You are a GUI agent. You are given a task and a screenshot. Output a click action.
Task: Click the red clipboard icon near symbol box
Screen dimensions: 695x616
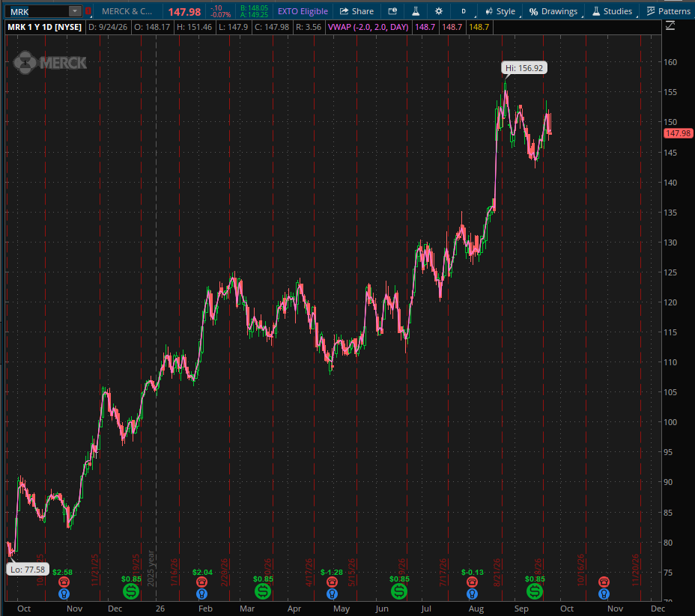point(88,11)
